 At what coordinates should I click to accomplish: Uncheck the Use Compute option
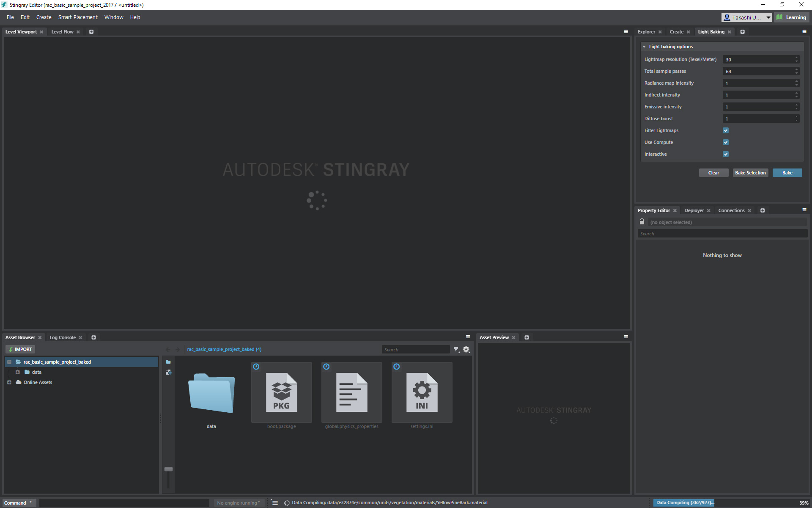tap(726, 142)
